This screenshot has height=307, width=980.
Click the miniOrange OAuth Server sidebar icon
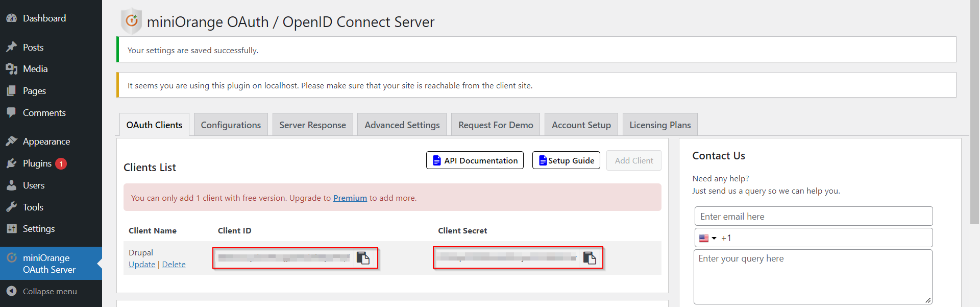(x=12, y=258)
